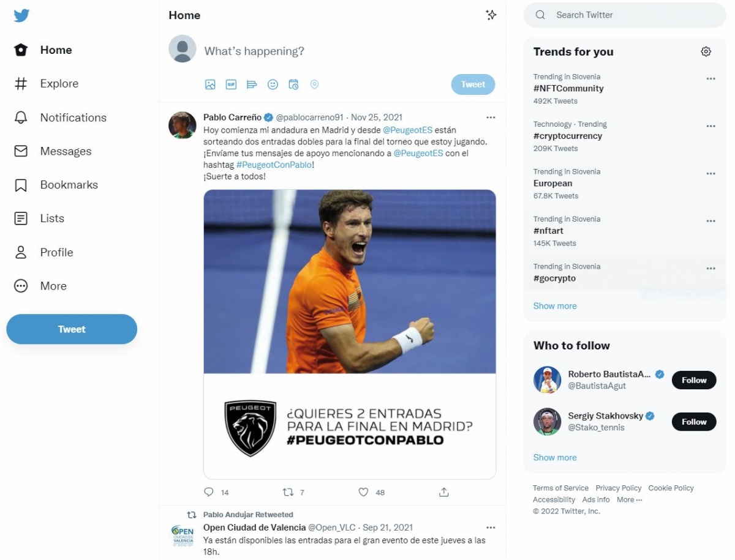Open the emoji picker
735x560 pixels.
(x=273, y=84)
